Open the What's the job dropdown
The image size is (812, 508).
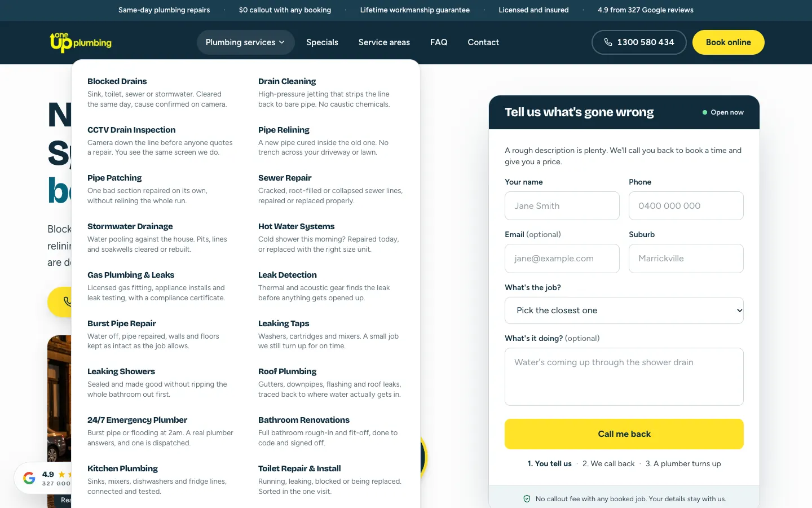pyautogui.click(x=624, y=310)
